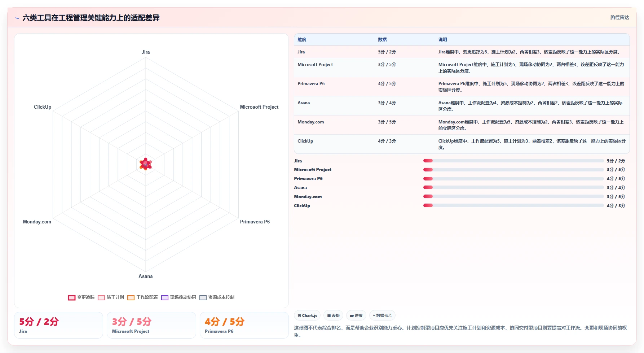Click the 4分 / 3分 table value
The image size is (644, 353).
tap(387, 141)
